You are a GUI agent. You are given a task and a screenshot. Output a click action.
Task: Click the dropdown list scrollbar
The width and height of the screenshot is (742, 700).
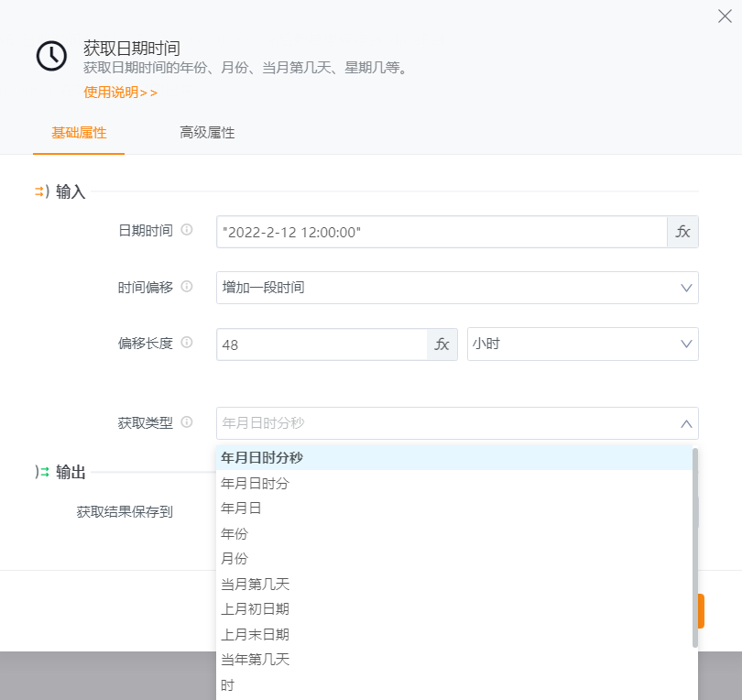(694, 546)
